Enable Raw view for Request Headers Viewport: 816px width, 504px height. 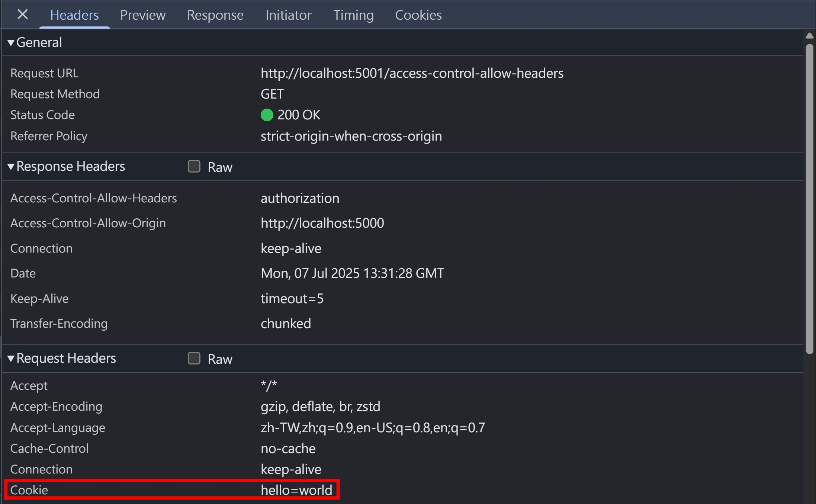(x=194, y=358)
